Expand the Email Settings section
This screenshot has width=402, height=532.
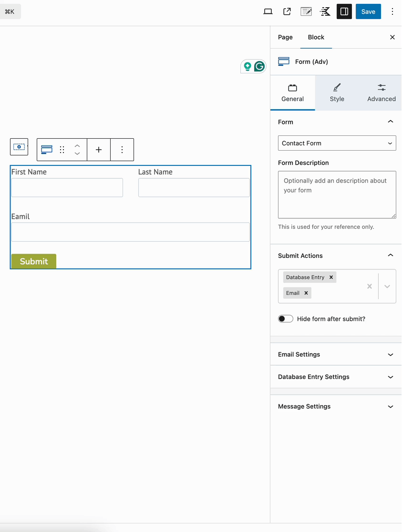click(336, 354)
